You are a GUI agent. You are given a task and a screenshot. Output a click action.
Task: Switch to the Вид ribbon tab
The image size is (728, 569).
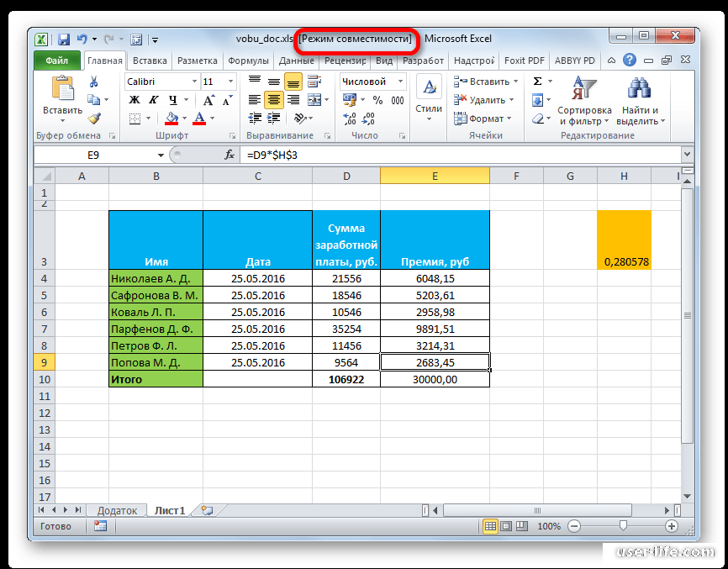[x=384, y=61]
